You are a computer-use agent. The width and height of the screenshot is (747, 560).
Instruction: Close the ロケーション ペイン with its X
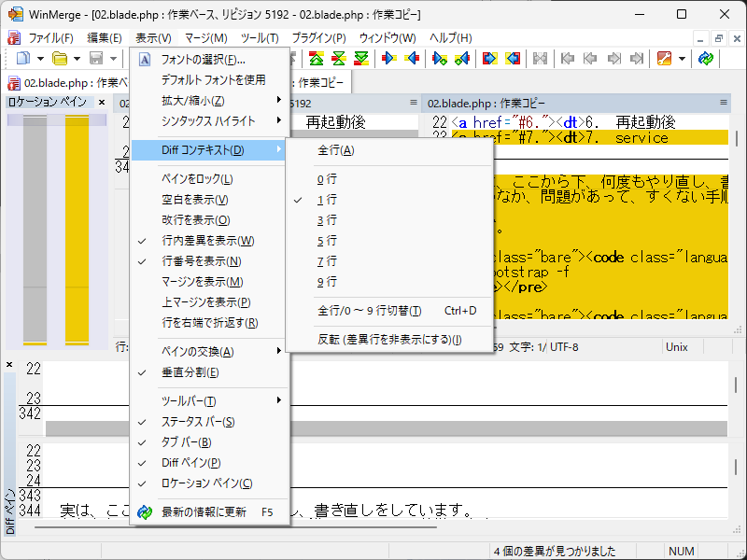[102, 103]
